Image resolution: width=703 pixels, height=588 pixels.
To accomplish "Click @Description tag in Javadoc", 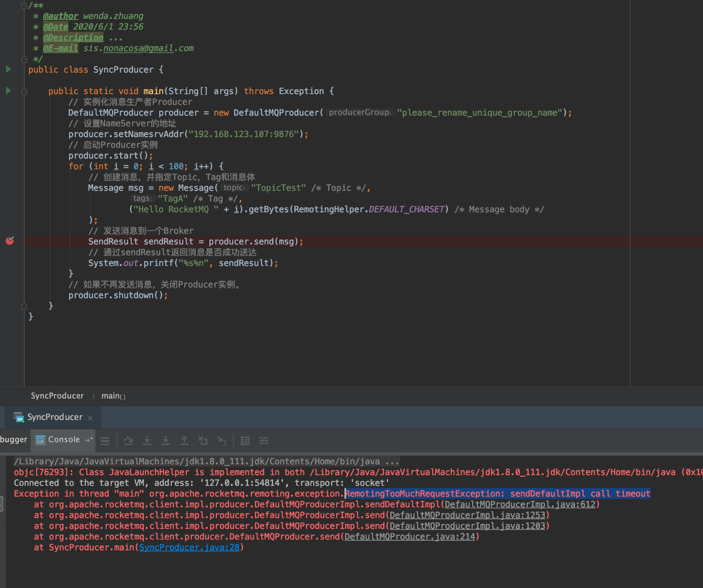I will coord(73,38).
